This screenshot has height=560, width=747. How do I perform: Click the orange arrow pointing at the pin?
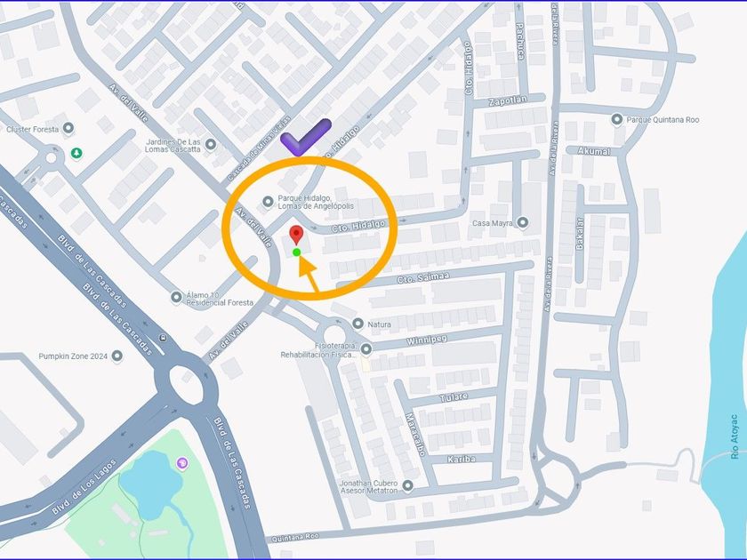click(308, 274)
